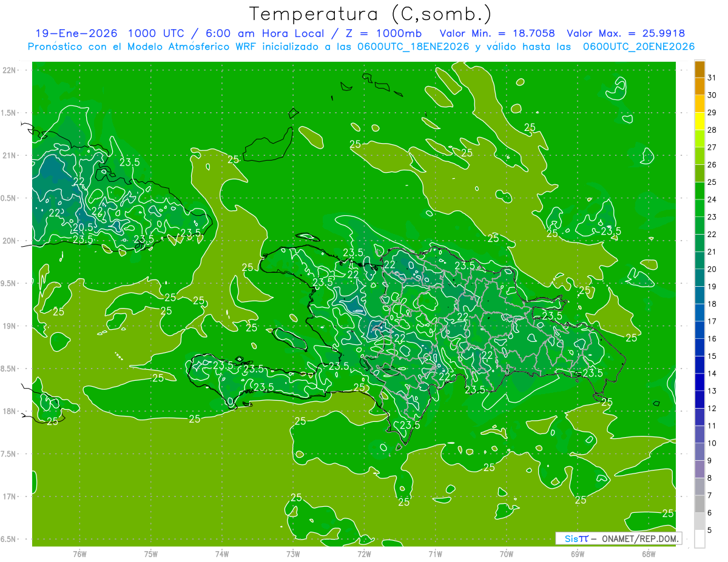This screenshot has height=562, width=728.
Task: Click the latitude axis label 22N
Action: pyautogui.click(x=9, y=70)
